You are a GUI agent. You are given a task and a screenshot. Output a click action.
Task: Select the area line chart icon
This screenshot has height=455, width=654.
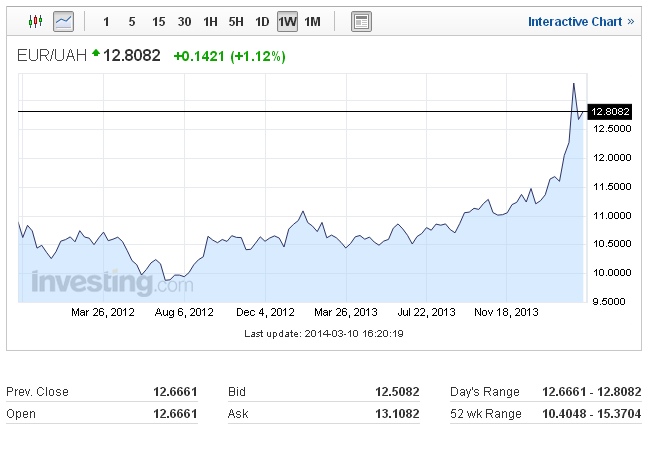[63, 21]
